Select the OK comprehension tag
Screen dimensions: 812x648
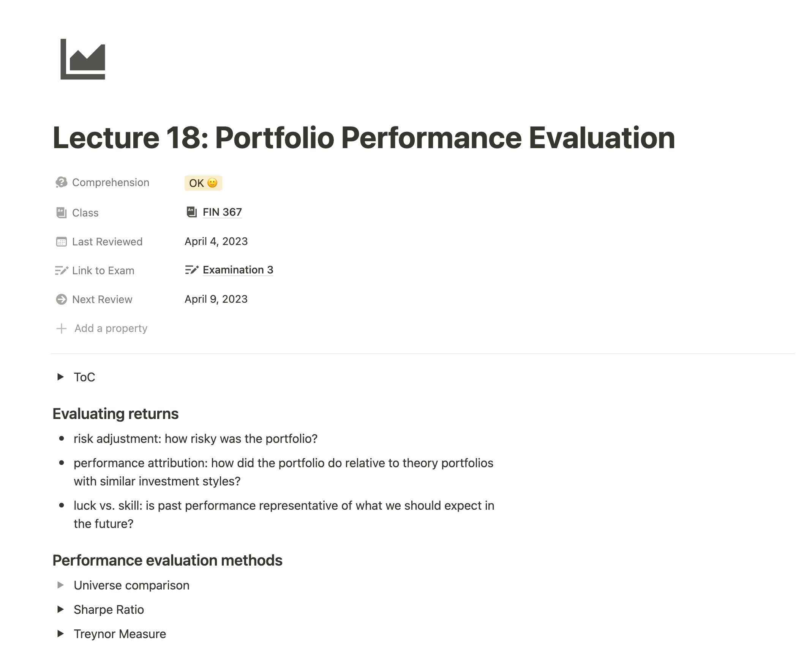(203, 183)
